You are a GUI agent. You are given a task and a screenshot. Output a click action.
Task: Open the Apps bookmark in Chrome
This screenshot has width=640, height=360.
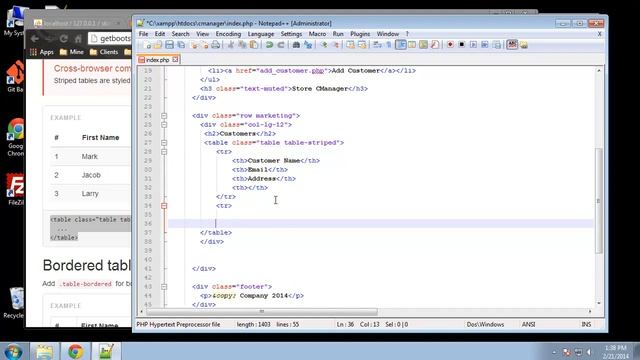tap(42, 52)
